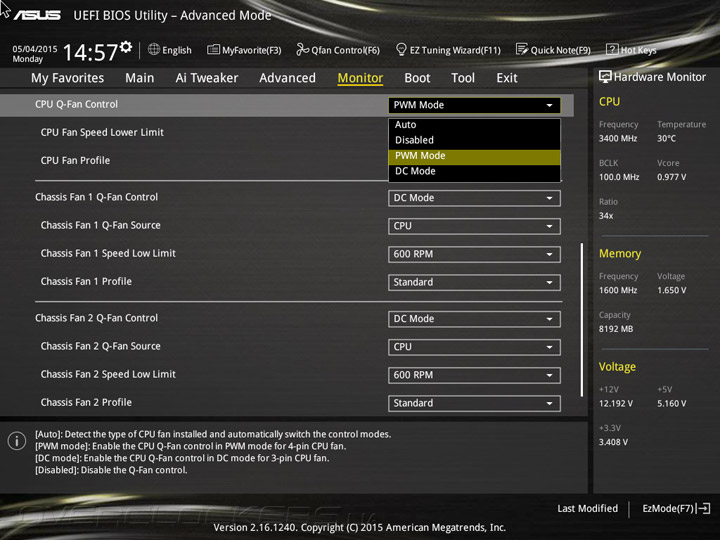Viewport: 720px width, 540px height.
Task: Click the EZ Tuning Wizard lightbulb icon
Action: (401, 49)
